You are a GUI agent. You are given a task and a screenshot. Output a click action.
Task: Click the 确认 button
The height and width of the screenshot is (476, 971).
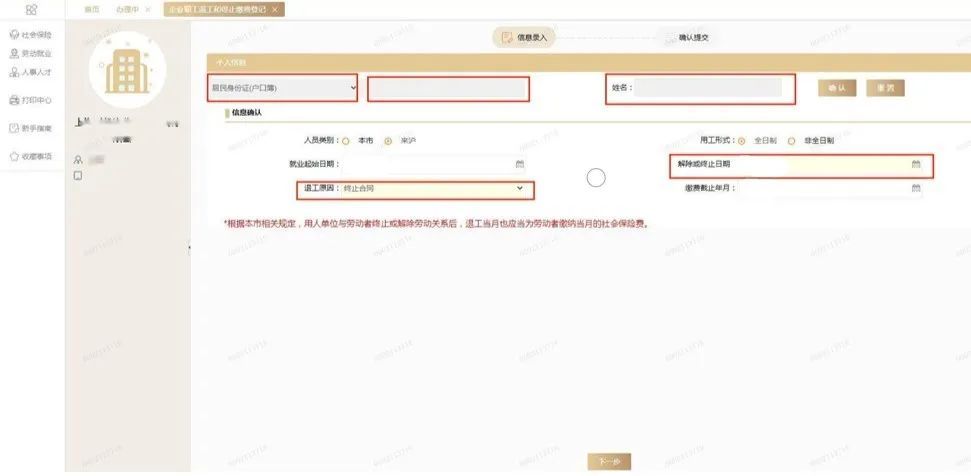click(837, 88)
